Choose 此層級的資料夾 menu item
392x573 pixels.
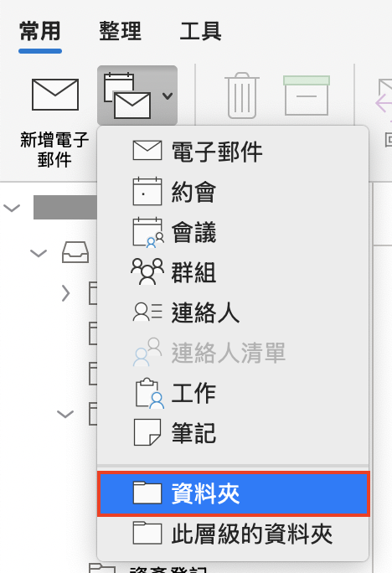pos(233,534)
